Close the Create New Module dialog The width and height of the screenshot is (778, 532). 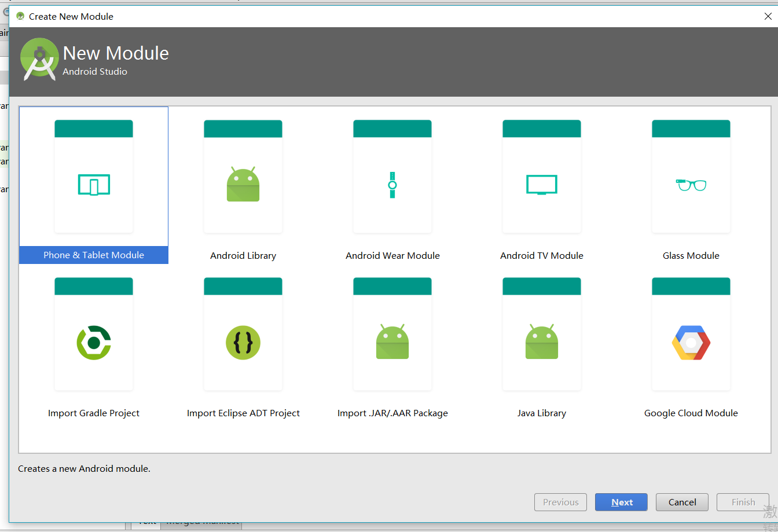point(768,16)
